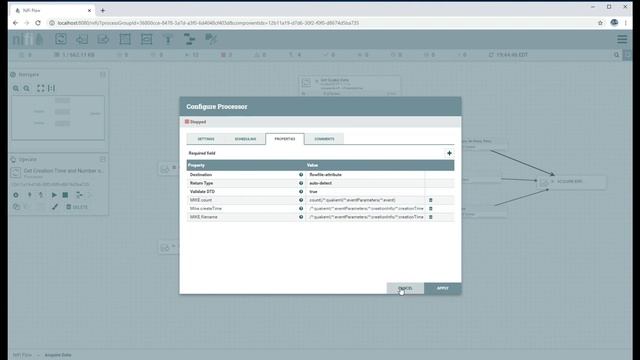Viewport: 640px width, 360px height.
Task: Edit the MIKE.filename XPath value
Action: tap(365, 217)
